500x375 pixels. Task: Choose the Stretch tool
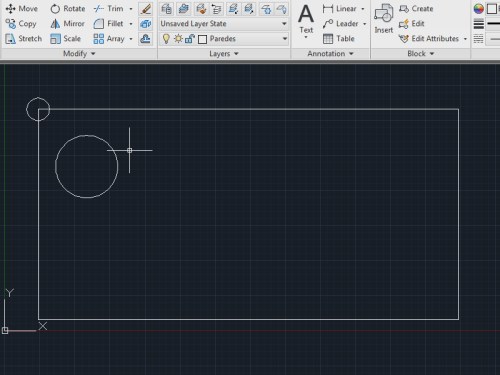click(23, 39)
